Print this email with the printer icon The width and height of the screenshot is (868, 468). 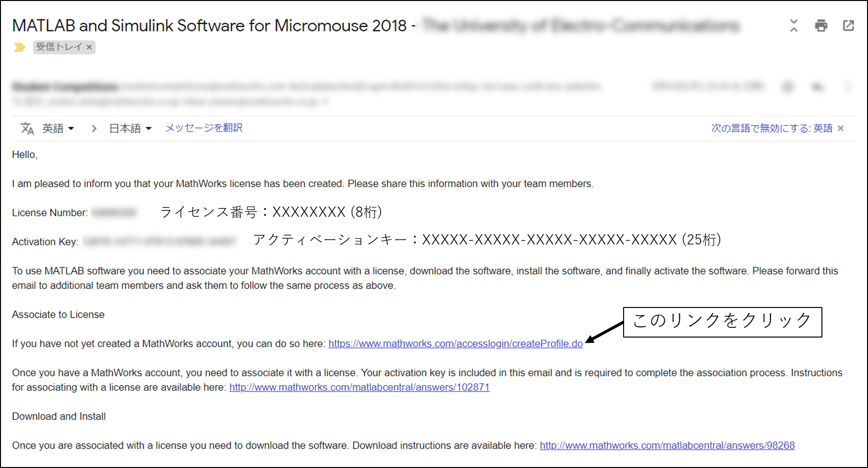click(x=821, y=26)
